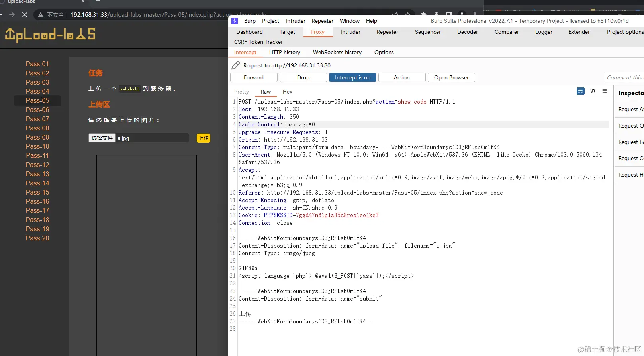Click the 'Cache-Control: max-age=0' request line
The image size is (644, 356).
click(x=277, y=124)
